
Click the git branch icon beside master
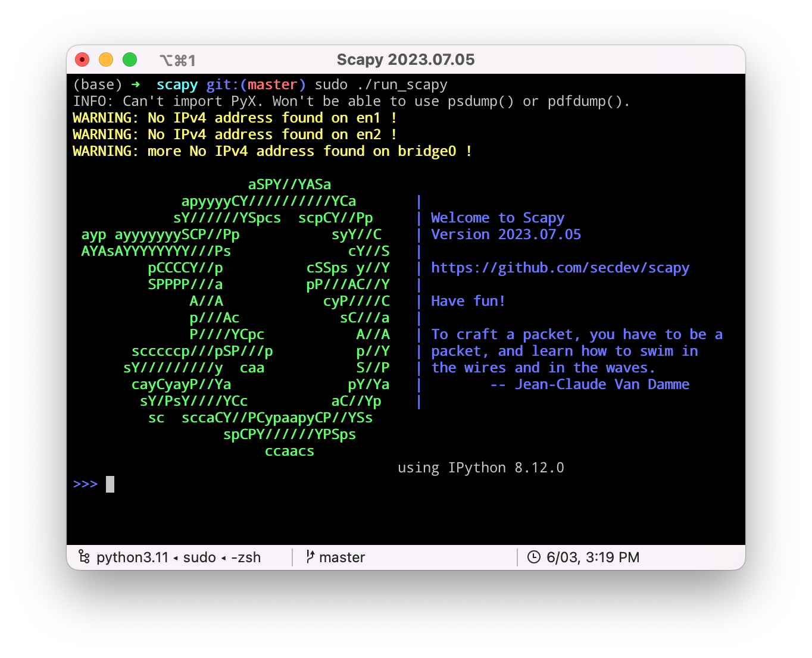point(310,557)
